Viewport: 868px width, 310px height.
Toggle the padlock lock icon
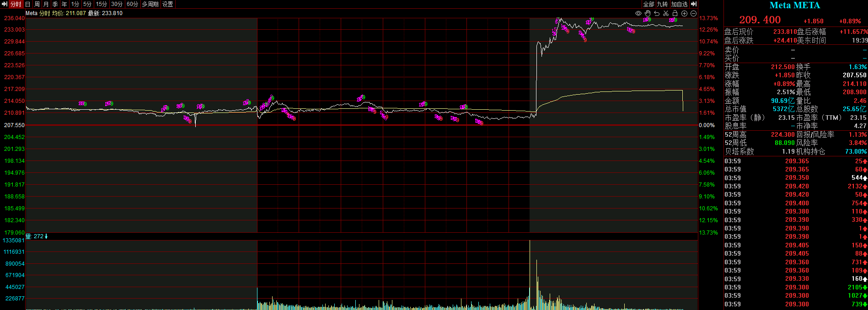(x=675, y=13)
